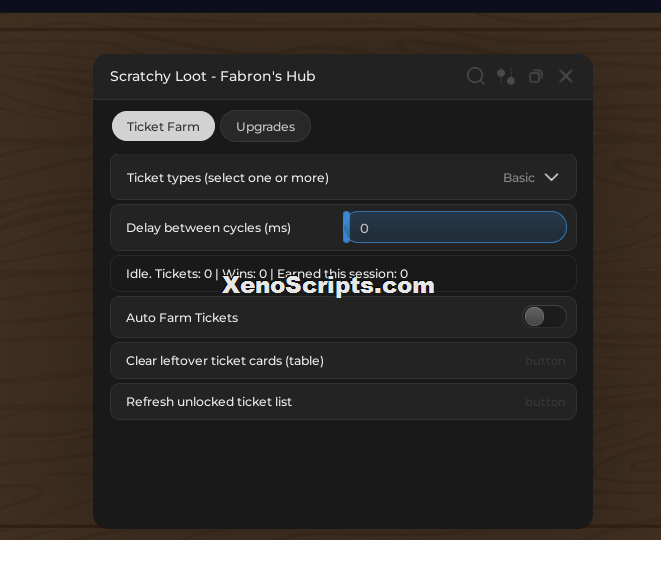Expand the Ticket types dropdown chevron
The height and width of the screenshot is (570, 661).
(551, 177)
